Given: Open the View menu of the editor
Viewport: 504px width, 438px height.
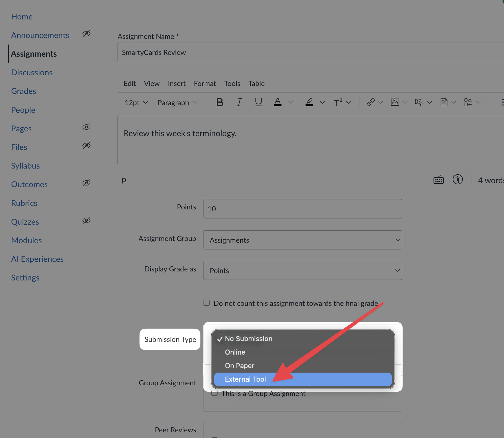Looking at the screenshot, I should pyautogui.click(x=152, y=83).
